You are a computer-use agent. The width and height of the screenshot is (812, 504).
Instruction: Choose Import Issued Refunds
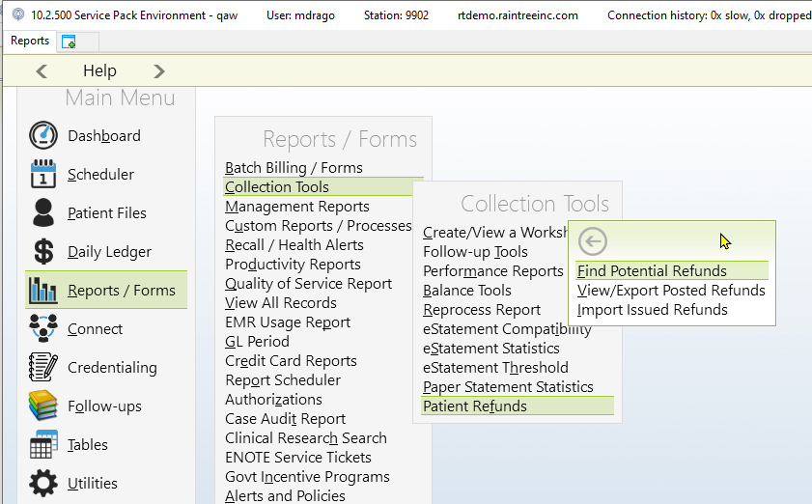click(x=652, y=310)
